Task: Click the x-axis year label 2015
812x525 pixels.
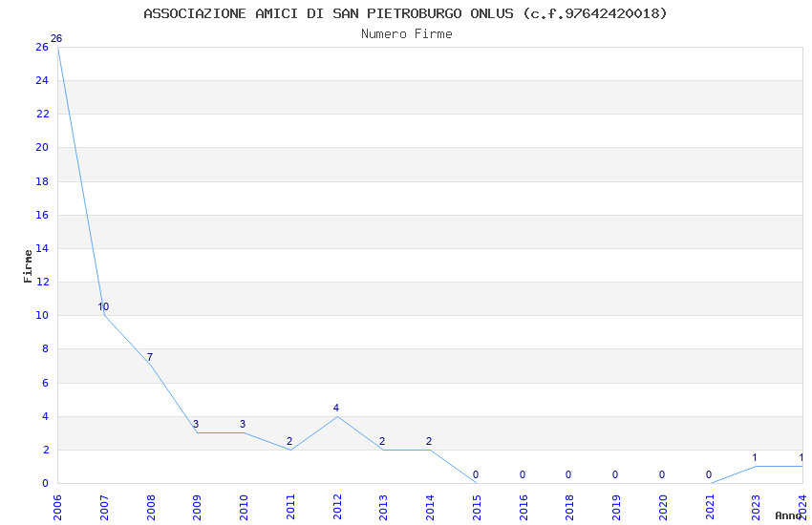Action: 477,508
